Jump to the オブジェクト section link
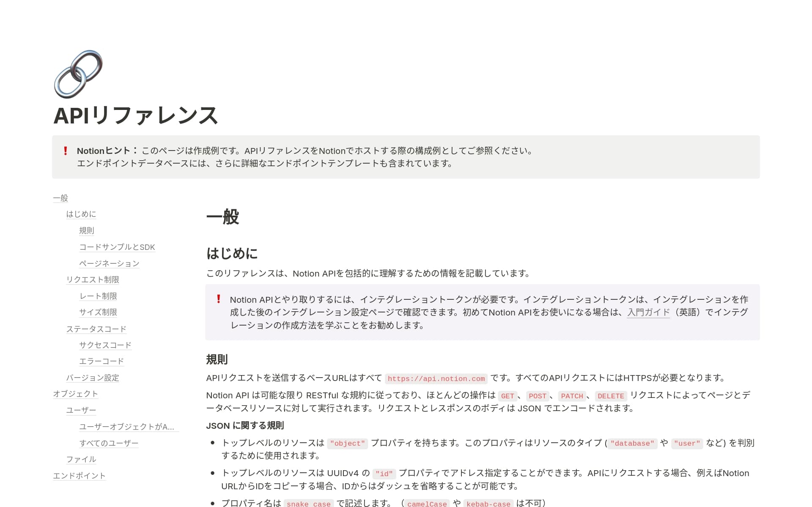Image resolution: width=812 pixels, height=507 pixels. pos(75,394)
